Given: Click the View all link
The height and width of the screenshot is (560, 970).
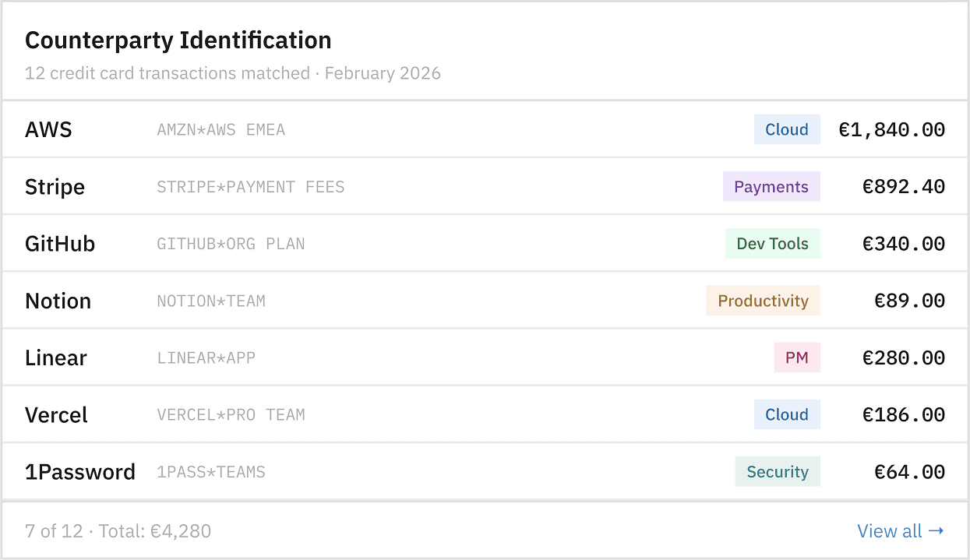Looking at the screenshot, I should [x=900, y=531].
